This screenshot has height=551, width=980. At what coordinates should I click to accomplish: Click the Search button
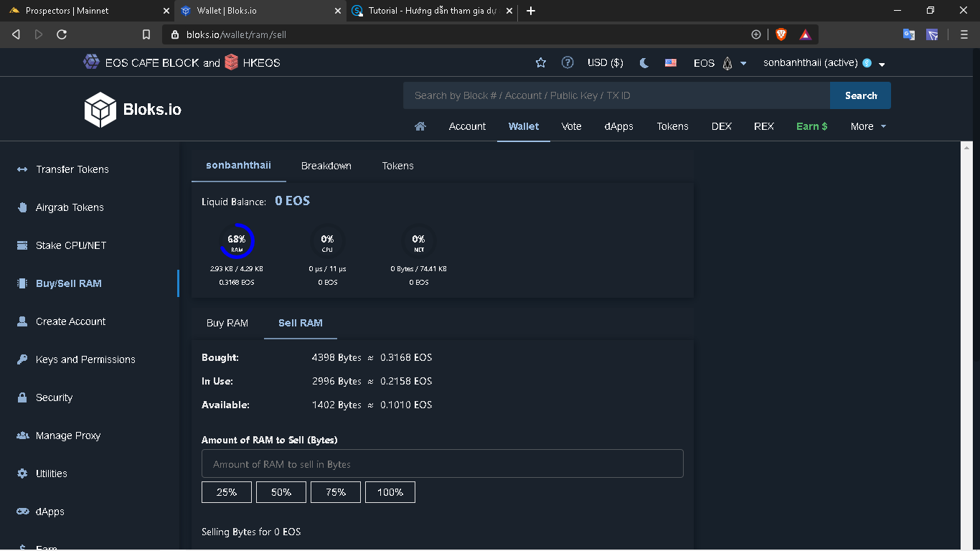860,95
